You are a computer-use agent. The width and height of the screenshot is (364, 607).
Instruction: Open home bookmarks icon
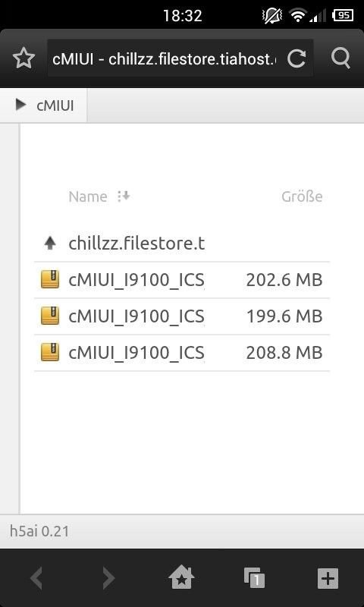181,578
